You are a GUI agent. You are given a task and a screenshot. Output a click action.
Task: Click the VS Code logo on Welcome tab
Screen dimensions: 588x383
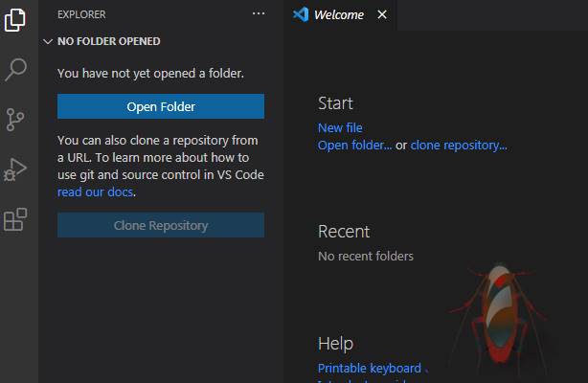coord(301,14)
